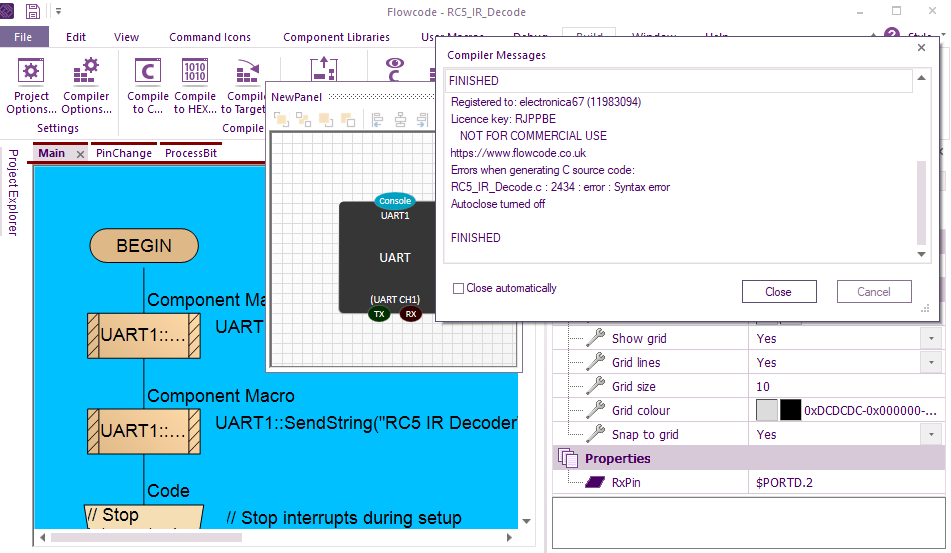Toggle the Close automatically checkbox
The width and height of the screenshot is (951, 553).
[459, 289]
